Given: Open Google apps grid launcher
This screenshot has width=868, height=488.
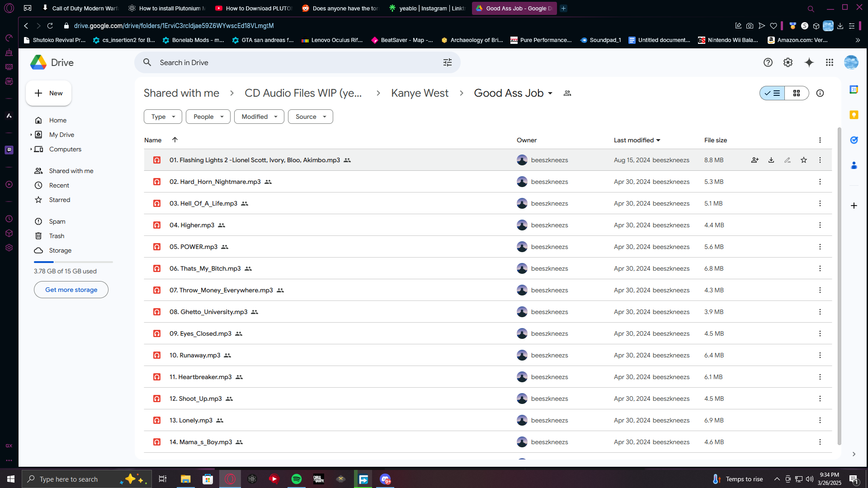Looking at the screenshot, I should 830,62.
